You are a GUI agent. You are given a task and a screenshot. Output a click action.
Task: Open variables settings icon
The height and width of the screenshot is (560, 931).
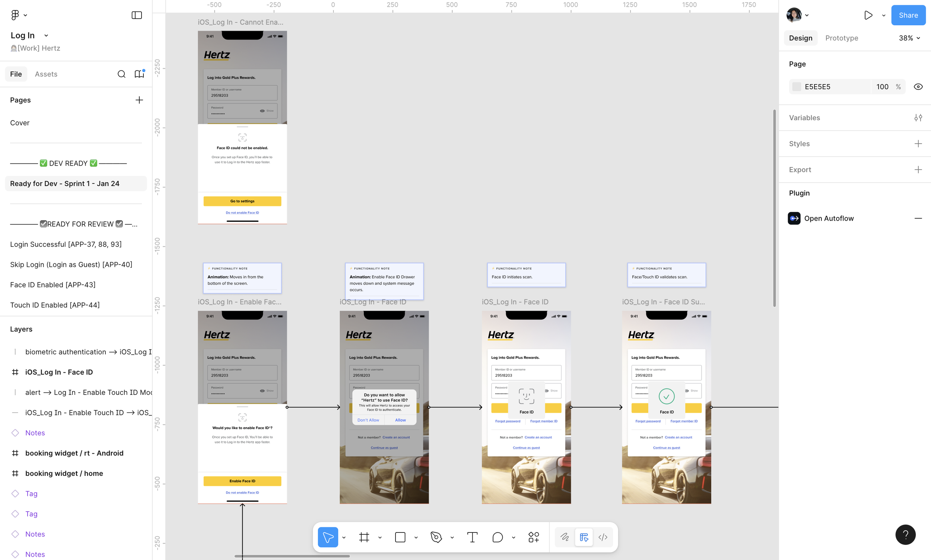[918, 118]
